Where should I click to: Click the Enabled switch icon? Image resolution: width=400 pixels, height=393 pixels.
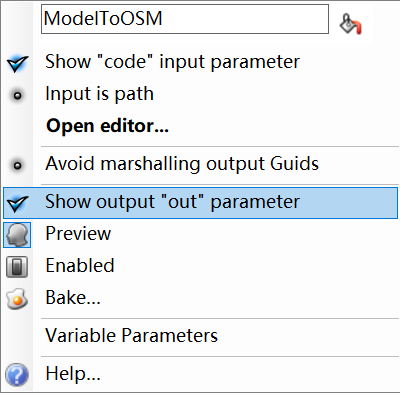coord(17,267)
